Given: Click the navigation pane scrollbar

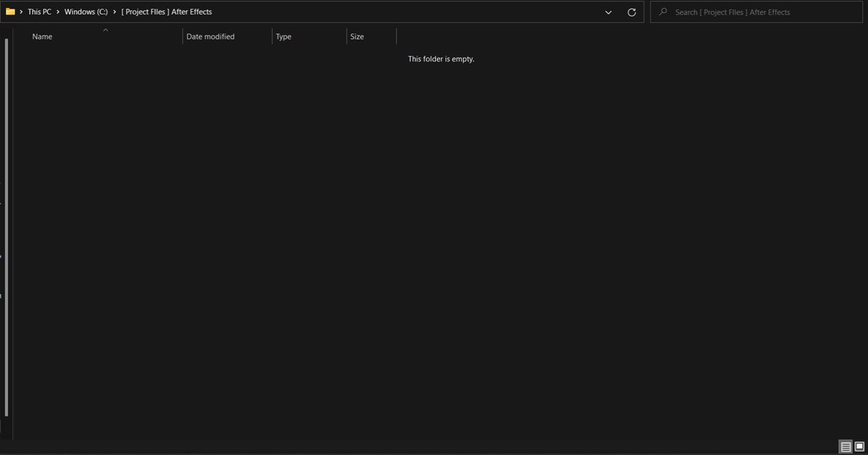Looking at the screenshot, I should [x=7, y=228].
